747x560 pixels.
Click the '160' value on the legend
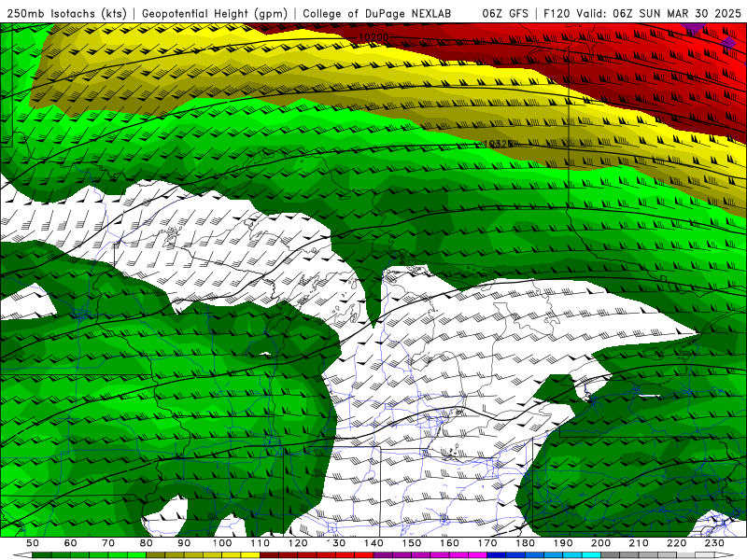tap(449, 543)
